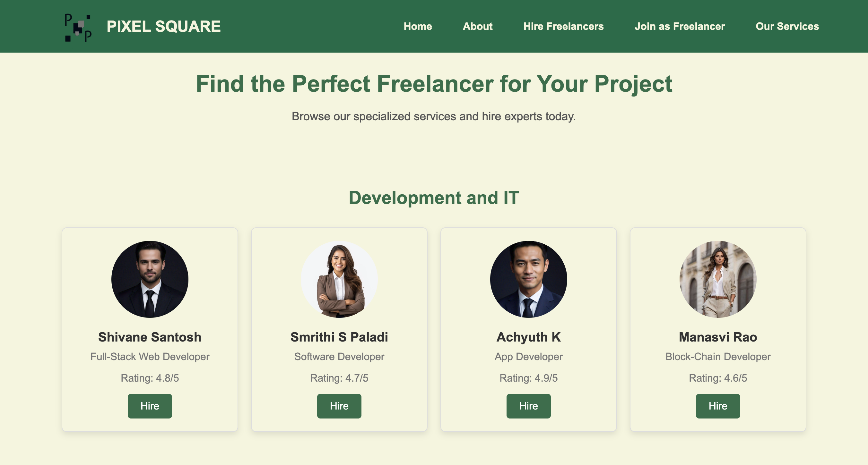Hire Shivane Santosh, the Full-Stack Web Developer
Viewport: 868px width, 465px height.
pyautogui.click(x=150, y=406)
